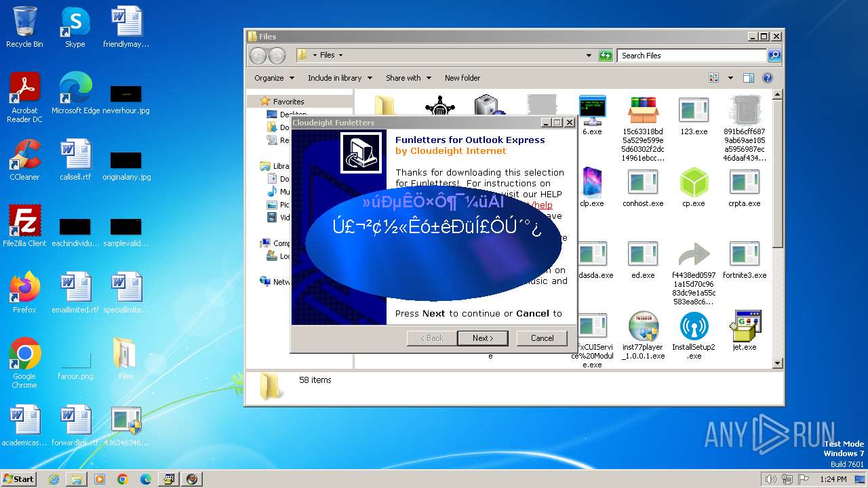Select the emaillimited.rtf desktop file
The width and height of the screenshot is (868, 488).
point(75,293)
